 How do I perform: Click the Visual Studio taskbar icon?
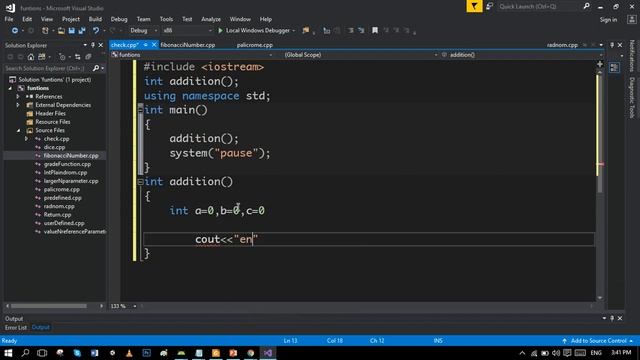click(268, 353)
